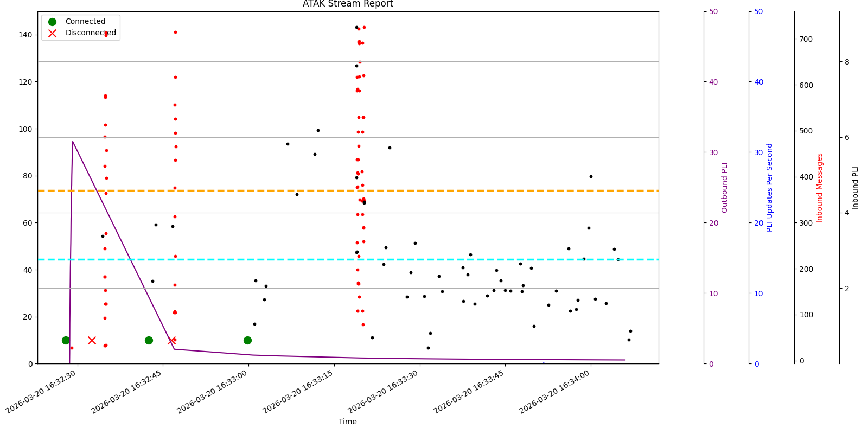Click the black Inbound PLI axis label
868x434 pixels.
[855, 187]
